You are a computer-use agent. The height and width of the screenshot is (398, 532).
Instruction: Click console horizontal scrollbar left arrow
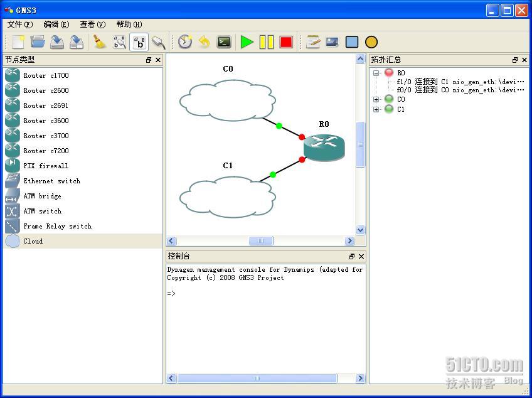click(x=172, y=378)
